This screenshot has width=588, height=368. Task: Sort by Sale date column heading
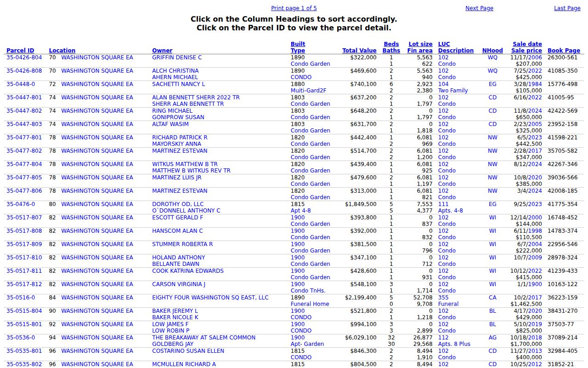point(527,44)
